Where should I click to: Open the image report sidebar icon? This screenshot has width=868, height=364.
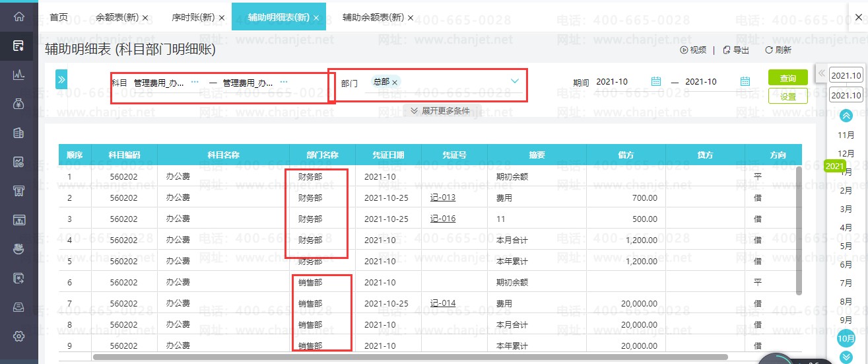[x=18, y=162]
